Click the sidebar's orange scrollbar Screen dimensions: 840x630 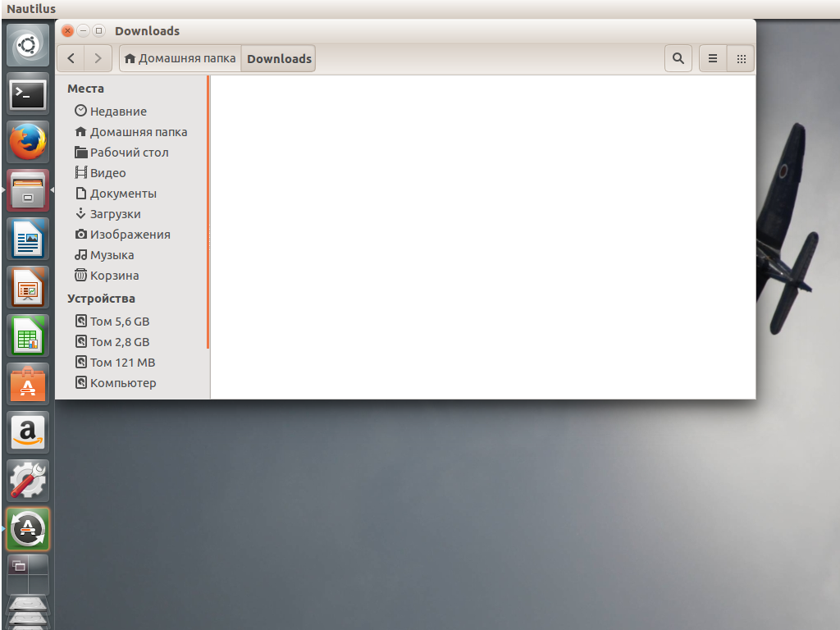[208, 212]
